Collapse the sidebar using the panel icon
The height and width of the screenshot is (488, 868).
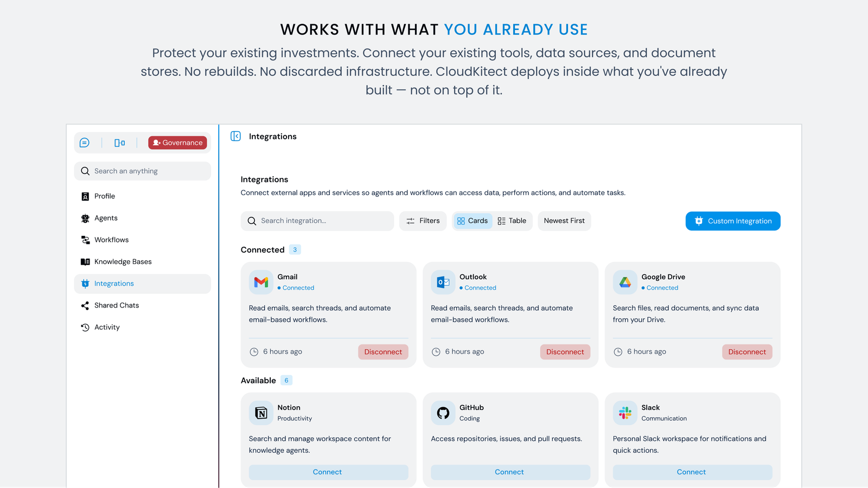point(235,136)
